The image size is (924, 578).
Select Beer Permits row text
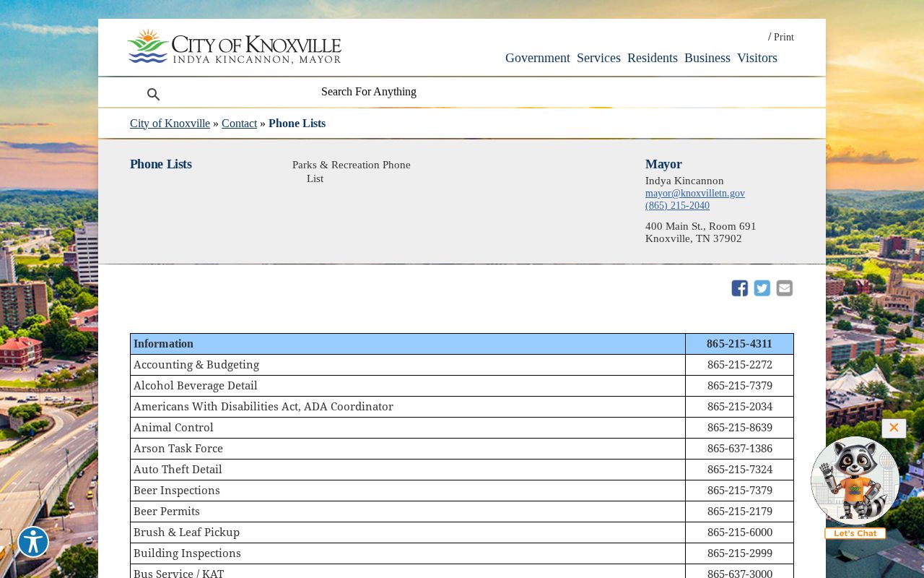167,512
